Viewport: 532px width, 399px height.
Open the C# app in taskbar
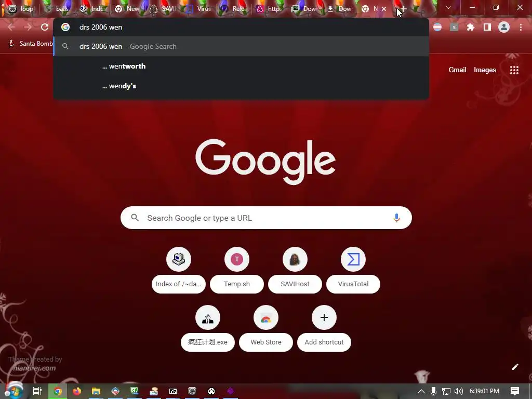tap(135, 391)
